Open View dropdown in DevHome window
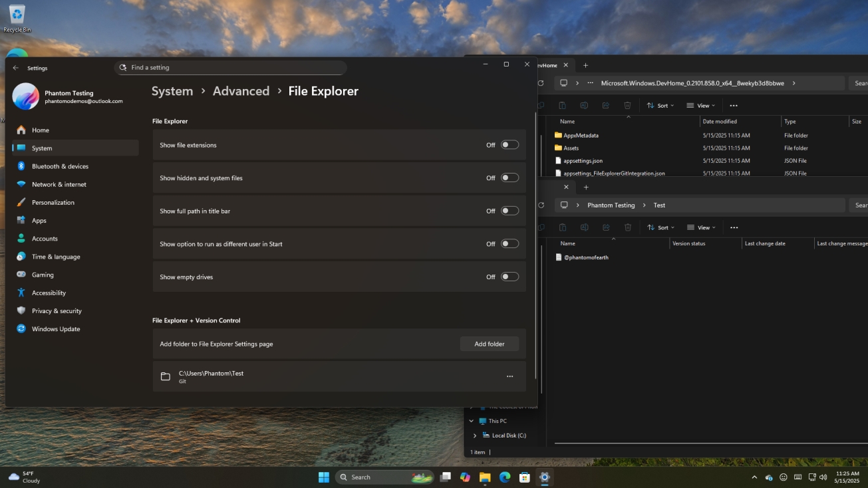Screen dimensions: 868x488 click(701, 106)
